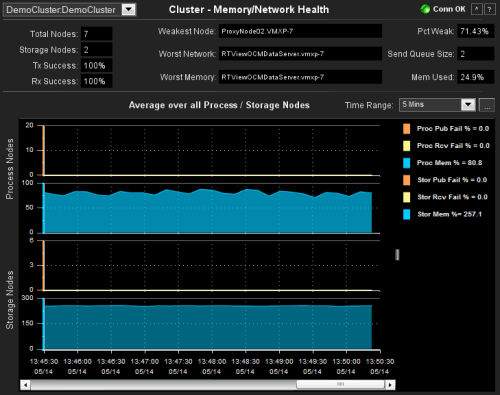Click the Proc Pub Fail % orange swatch
The width and height of the screenshot is (500, 395).
tap(406, 129)
